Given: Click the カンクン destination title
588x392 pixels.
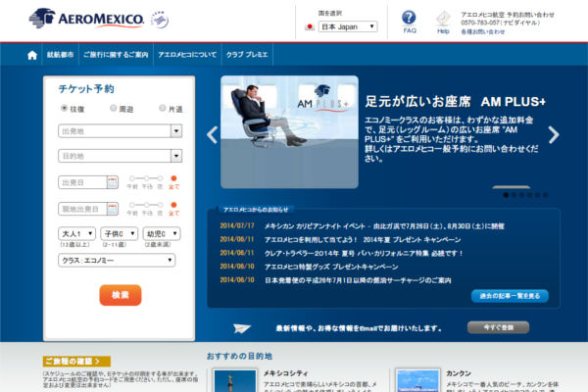Looking at the screenshot, I should (x=459, y=373).
